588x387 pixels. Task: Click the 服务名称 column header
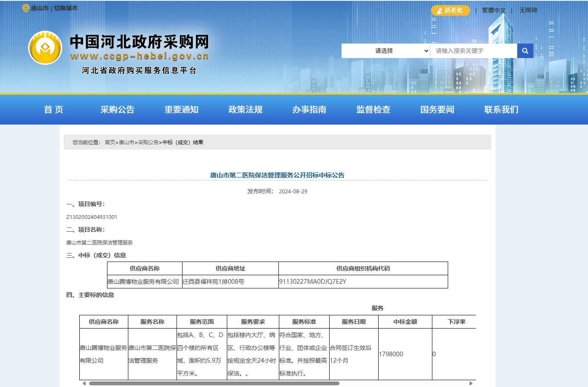(152, 322)
